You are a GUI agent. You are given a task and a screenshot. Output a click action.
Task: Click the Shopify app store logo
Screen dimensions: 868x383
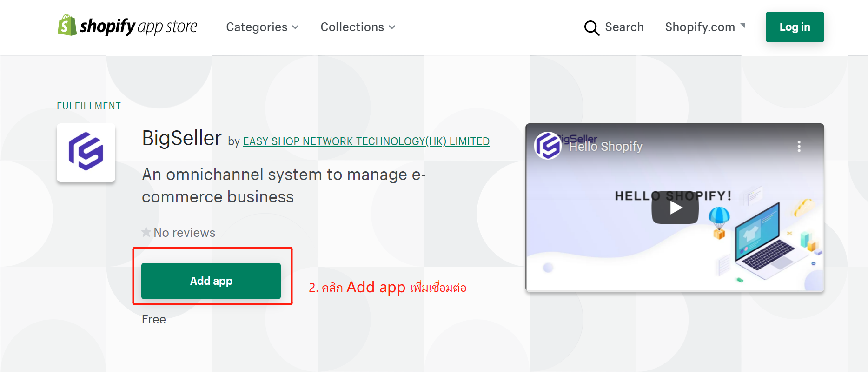127,26
